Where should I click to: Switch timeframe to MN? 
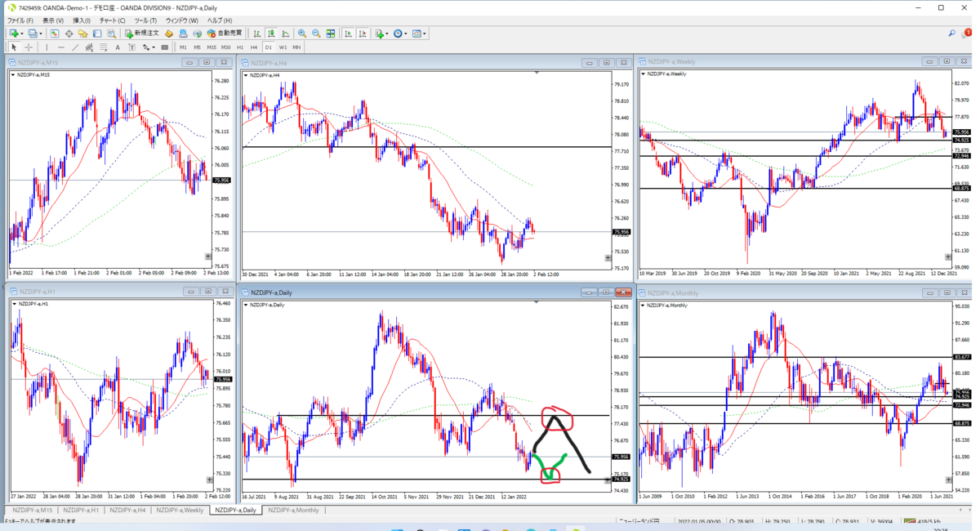[296, 47]
